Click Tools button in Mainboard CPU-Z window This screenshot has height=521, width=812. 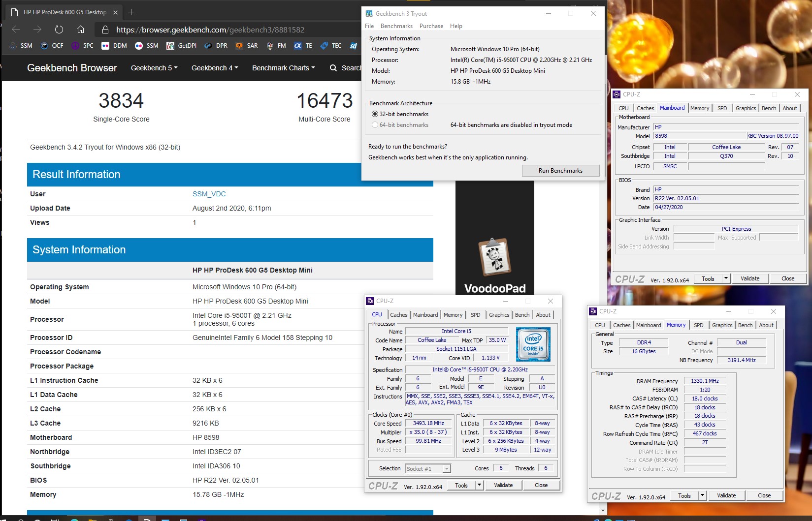708,278
